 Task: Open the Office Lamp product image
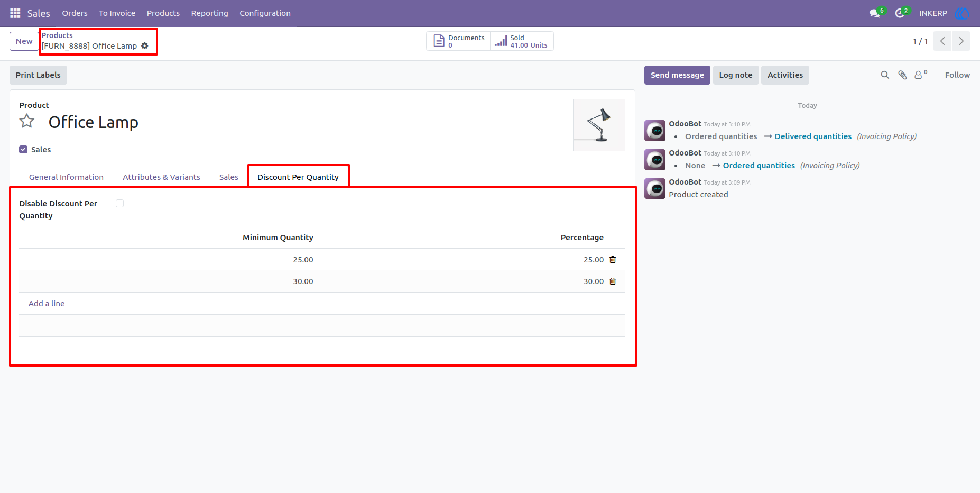coord(599,125)
